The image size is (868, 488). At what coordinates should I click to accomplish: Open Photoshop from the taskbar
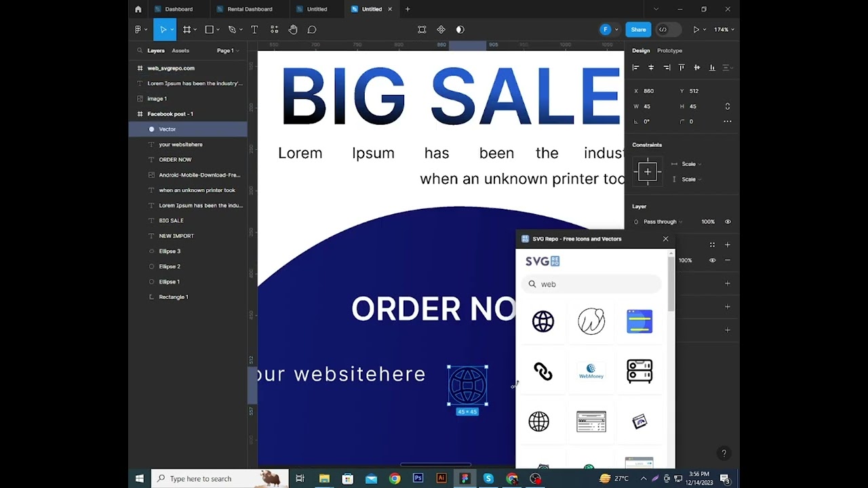coord(418,479)
